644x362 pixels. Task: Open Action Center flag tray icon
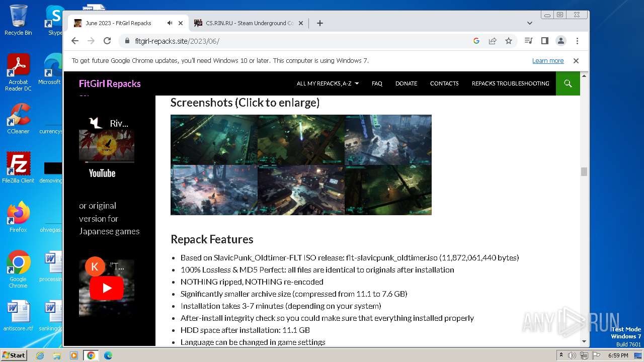tap(596, 355)
